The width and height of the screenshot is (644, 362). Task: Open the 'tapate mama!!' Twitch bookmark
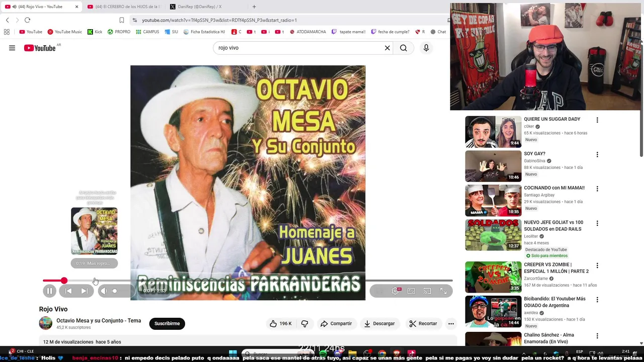point(349,32)
